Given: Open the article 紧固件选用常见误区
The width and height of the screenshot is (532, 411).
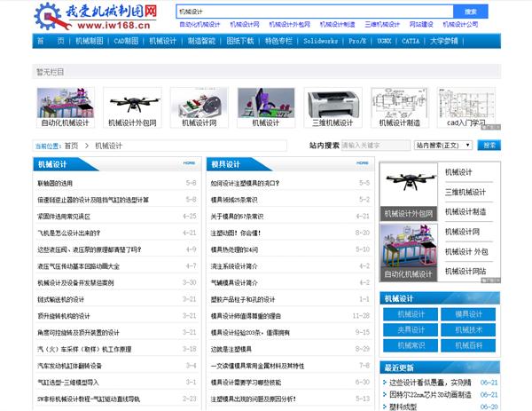Looking at the screenshot, I should (x=64, y=217).
